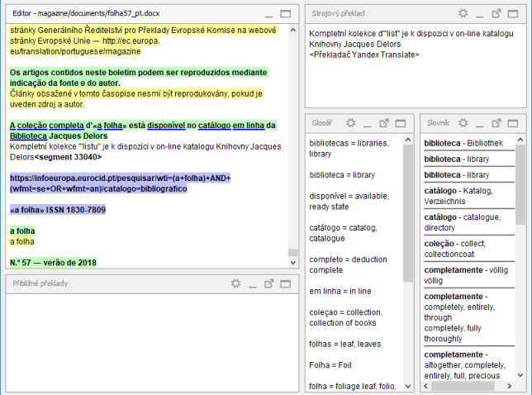Image resolution: width=532 pixels, height=395 pixels.
Task: Undock the Slovník pane
Action: tap(496, 123)
